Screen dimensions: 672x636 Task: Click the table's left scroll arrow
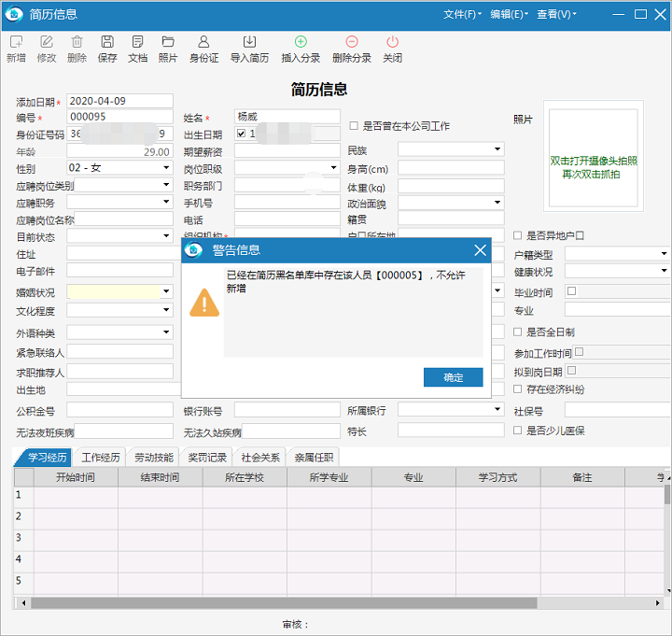(x=23, y=603)
